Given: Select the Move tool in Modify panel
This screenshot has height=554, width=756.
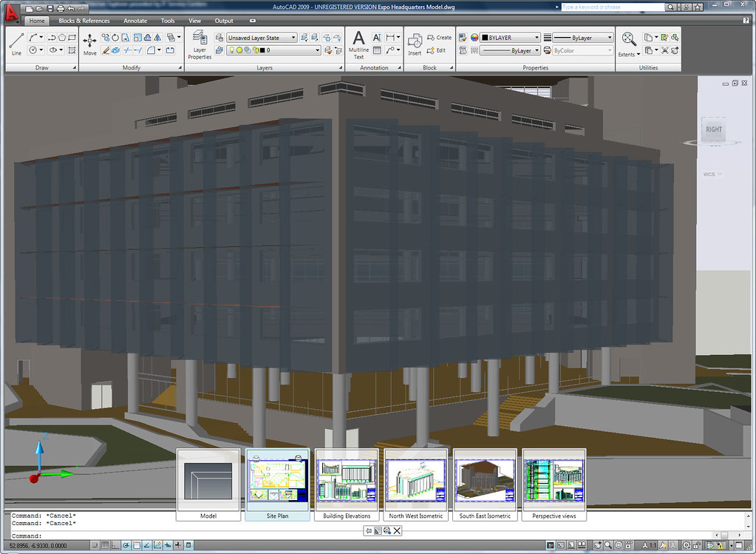Looking at the screenshot, I should coord(89,44).
